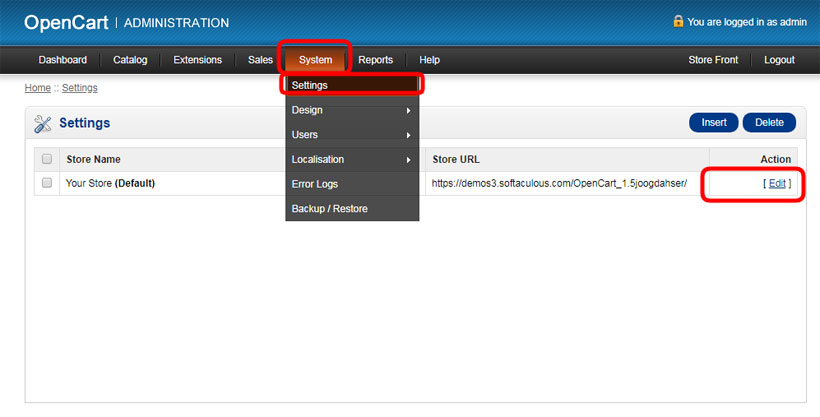The image size is (820, 417).
Task: Click the Store URL column header
Action: [x=456, y=159]
